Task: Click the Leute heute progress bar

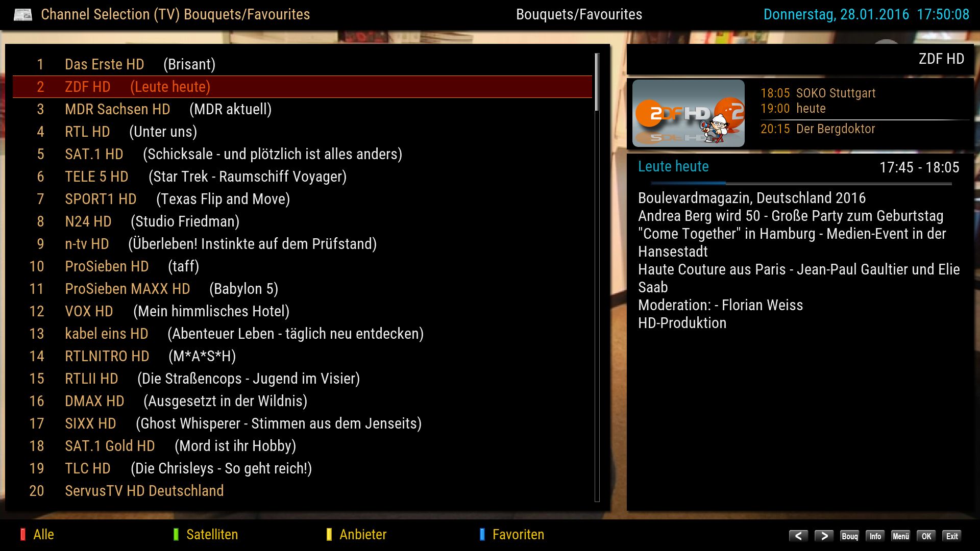Action: (801, 183)
